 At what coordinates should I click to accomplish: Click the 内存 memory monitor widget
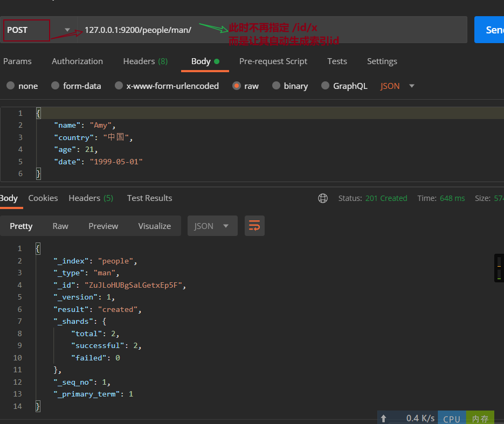click(x=480, y=418)
